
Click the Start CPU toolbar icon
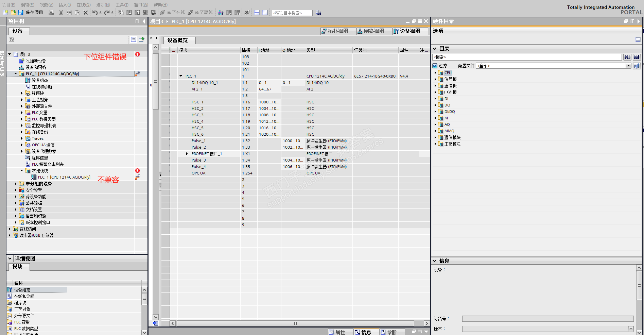point(229,13)
